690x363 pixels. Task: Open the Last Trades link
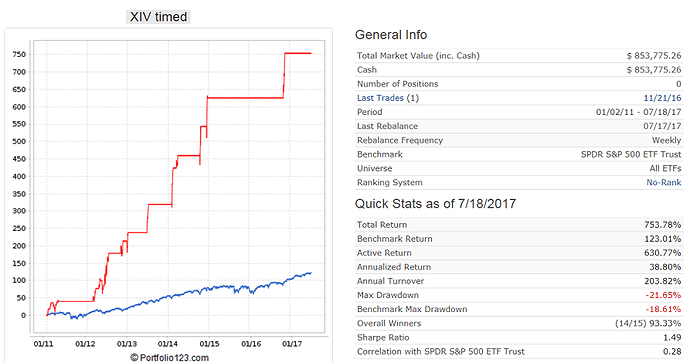pos(380,98)
